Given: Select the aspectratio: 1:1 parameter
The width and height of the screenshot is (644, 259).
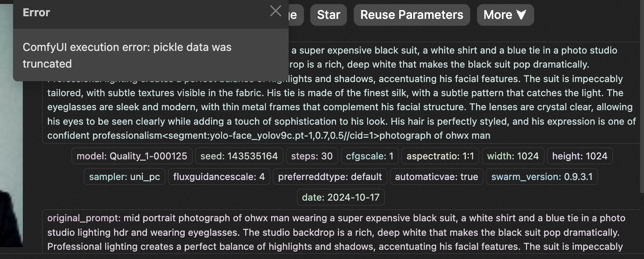Looking at the screenshot, I should click(440, 156).
